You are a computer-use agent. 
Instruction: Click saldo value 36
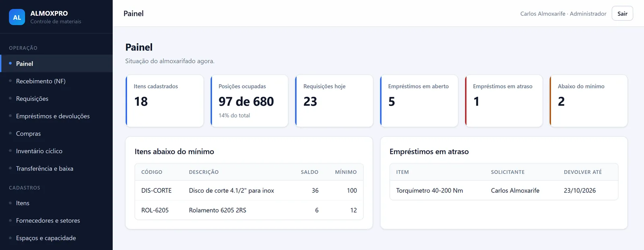point(315,190)
